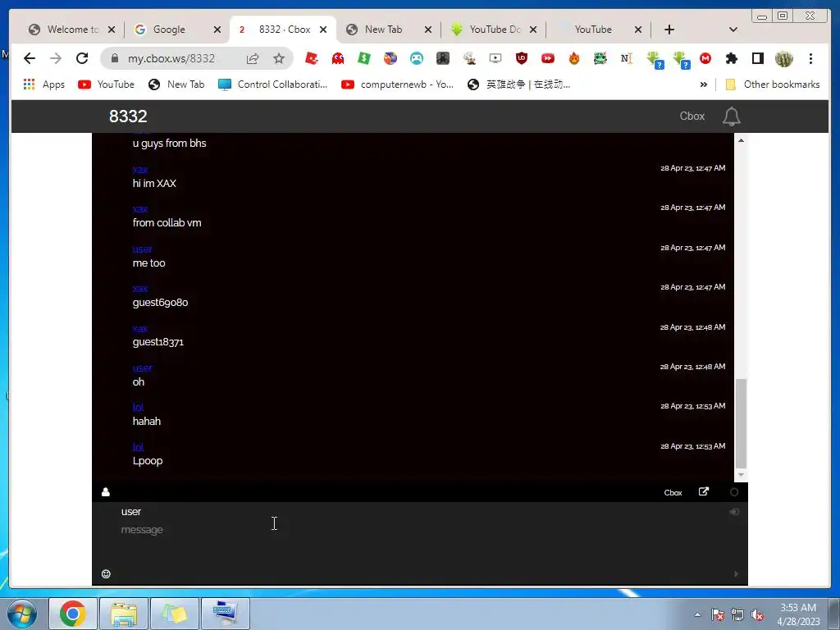Open the Cbox users list icon

(106, 492)
